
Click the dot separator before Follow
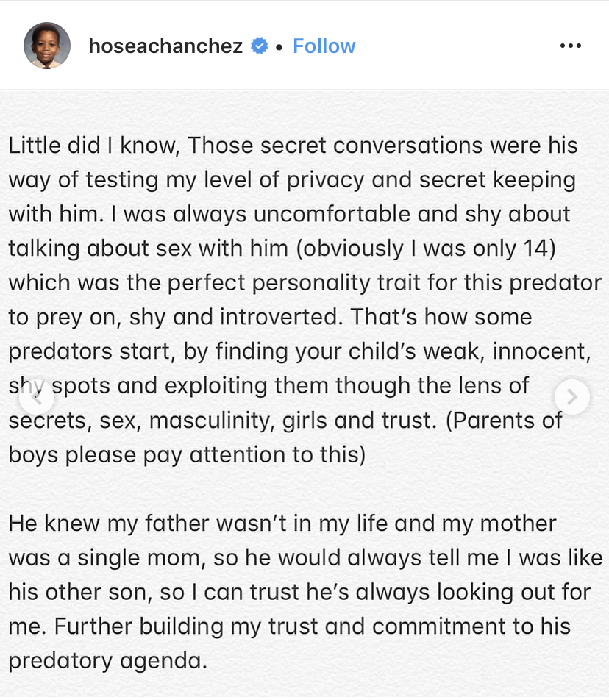click(279, 46)
